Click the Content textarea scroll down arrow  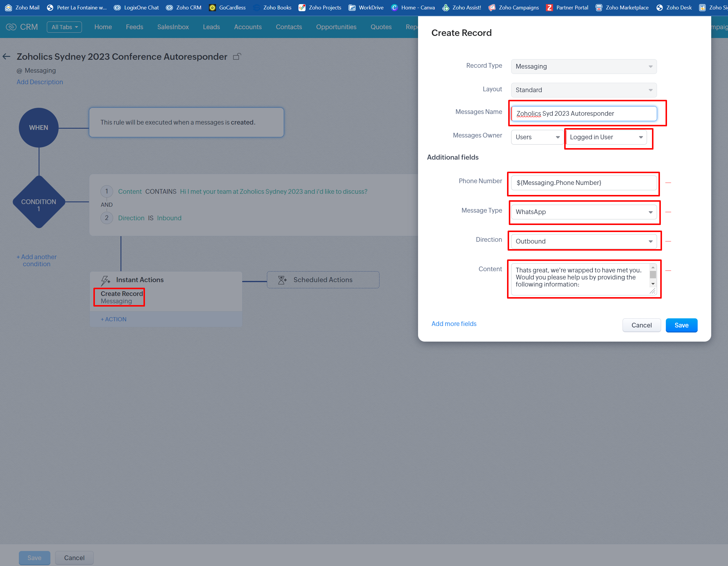(x=653, y=284)
